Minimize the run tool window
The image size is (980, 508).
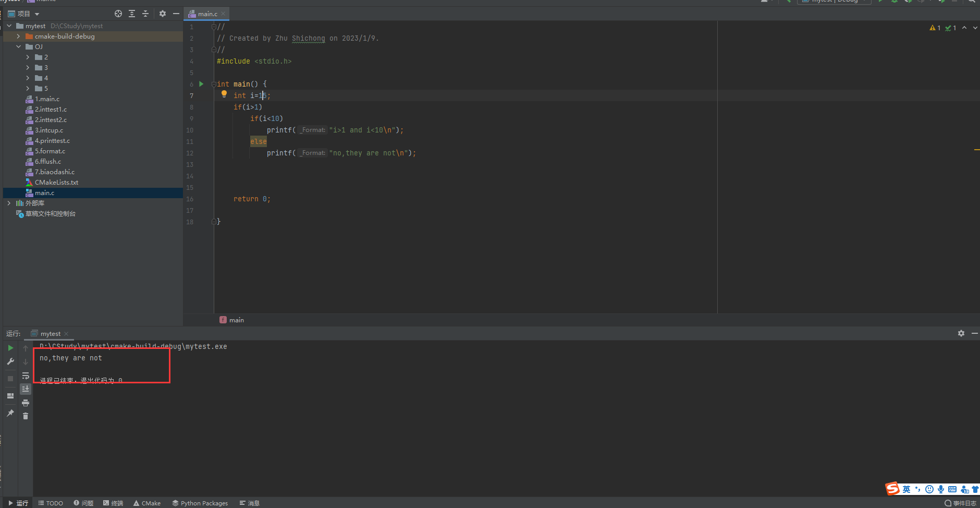point(975,333)
